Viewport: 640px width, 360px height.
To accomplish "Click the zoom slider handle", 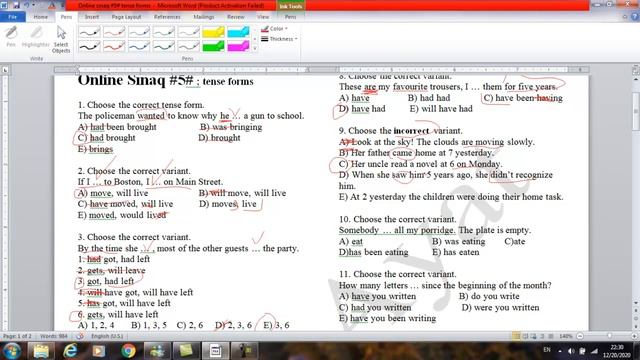I will coord(609,336).
